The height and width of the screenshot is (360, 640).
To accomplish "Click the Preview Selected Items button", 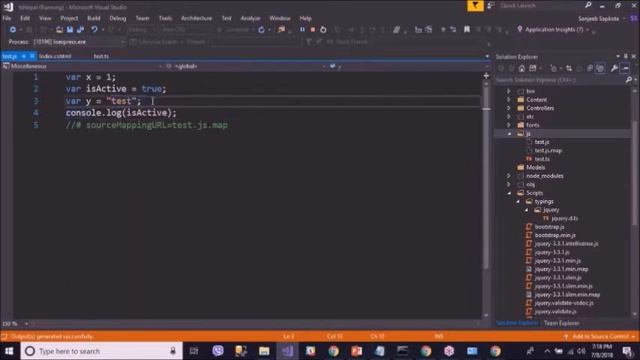I will (625, 69).
